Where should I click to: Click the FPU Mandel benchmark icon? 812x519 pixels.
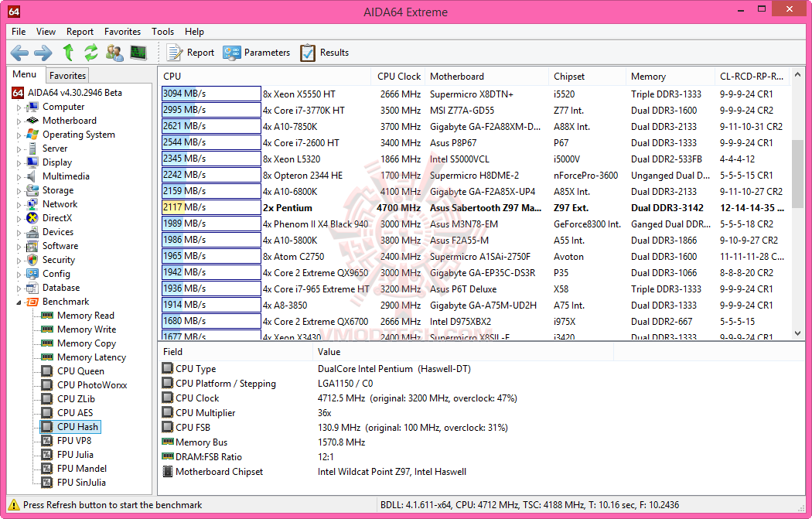pos(47,469)
